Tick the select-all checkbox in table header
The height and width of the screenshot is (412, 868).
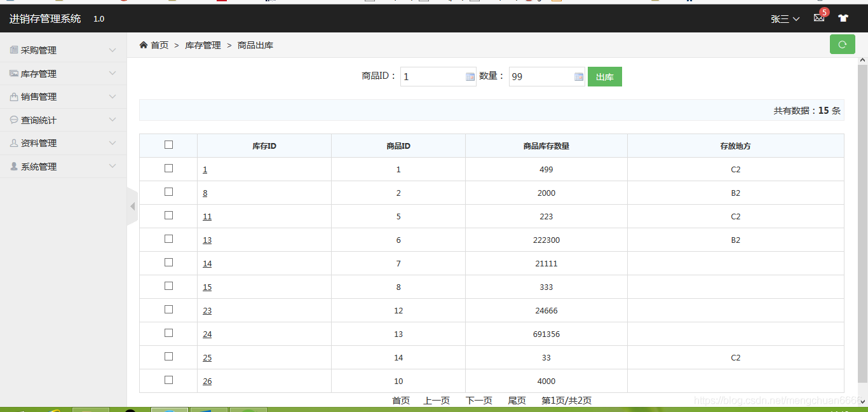[x=168, y=145]
